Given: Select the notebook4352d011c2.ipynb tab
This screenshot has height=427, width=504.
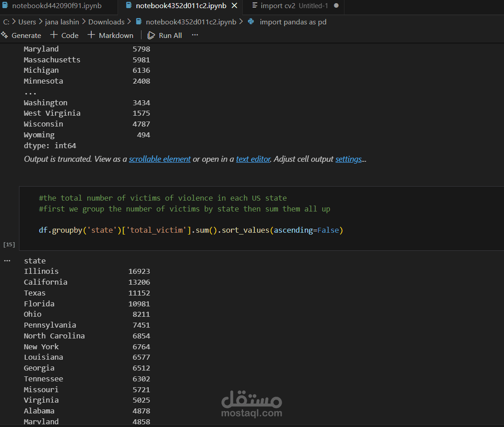Looking at the screenshot, I should pyautogui.click(x=181, y=6).
